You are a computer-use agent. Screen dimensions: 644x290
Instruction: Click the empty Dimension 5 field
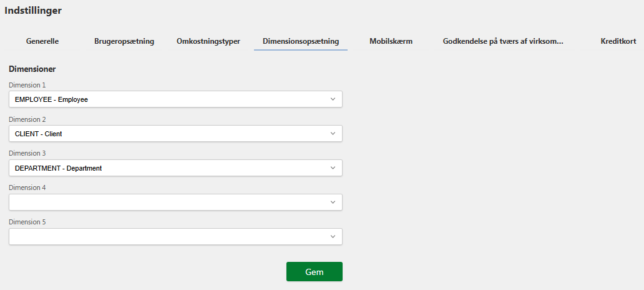point(175,236)
